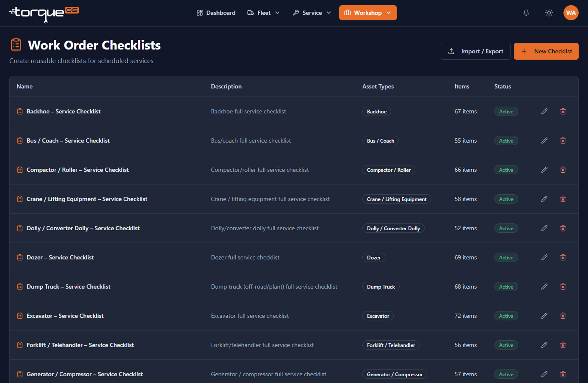Click the Excavator asset tag
Screen dimensions: 588x383
pos(378,316)
